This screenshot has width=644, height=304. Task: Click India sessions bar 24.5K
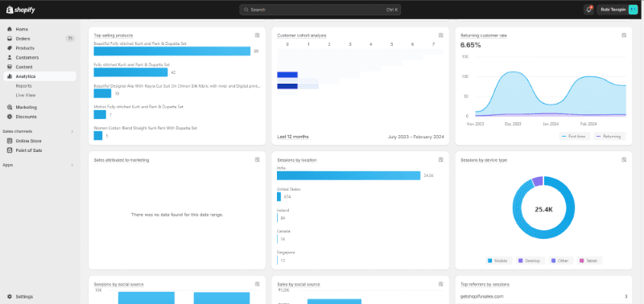(x=349, y=175)
